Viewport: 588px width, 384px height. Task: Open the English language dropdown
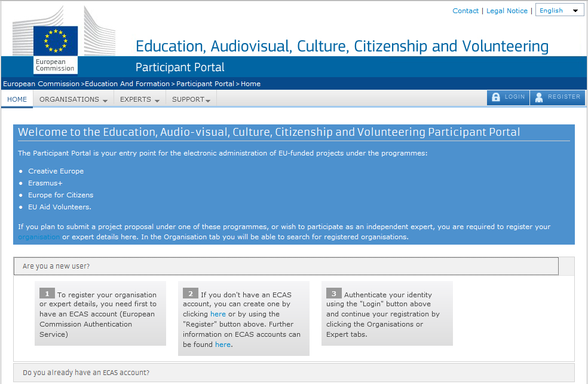[x=559, y=11]
